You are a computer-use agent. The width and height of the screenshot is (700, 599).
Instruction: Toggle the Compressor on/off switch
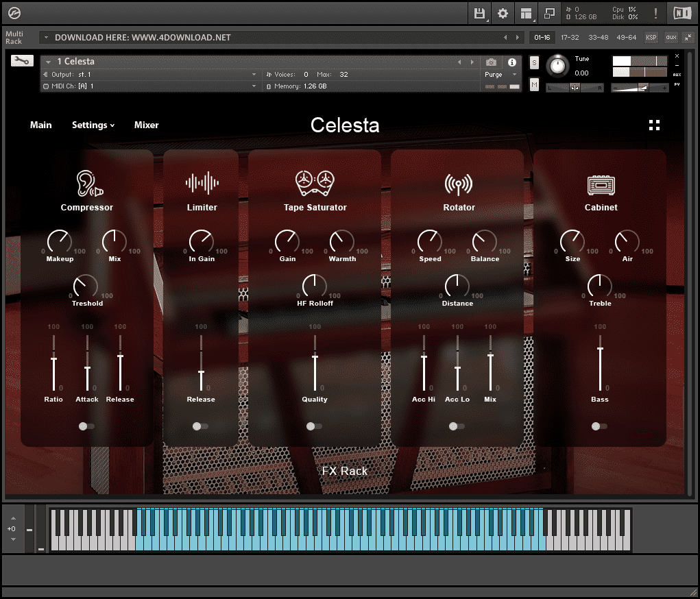(x=86, y=426)
